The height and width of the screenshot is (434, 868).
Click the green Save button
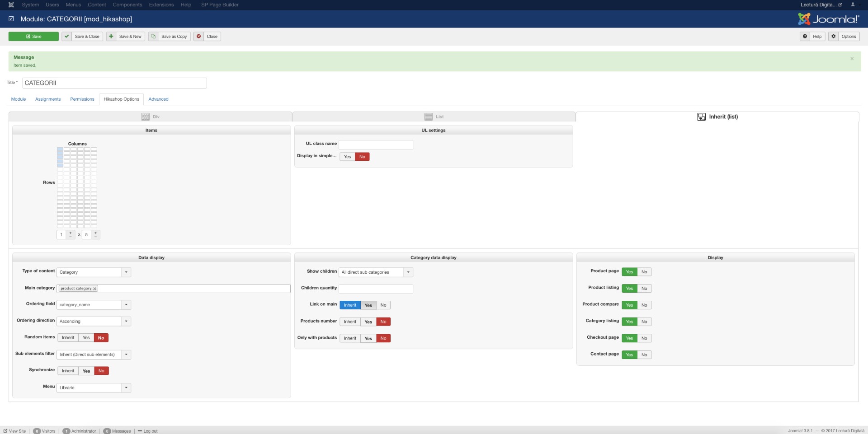click(x=33, y=37)
